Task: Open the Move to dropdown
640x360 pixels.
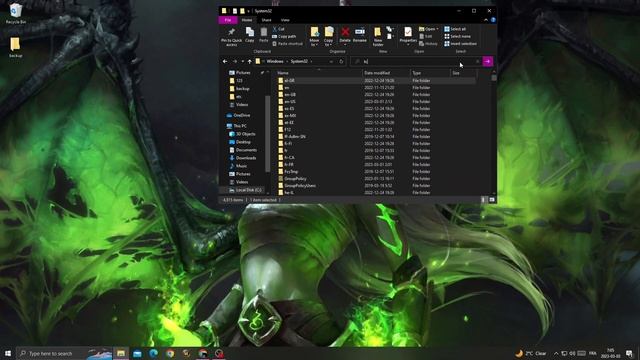Action: point(314,36)
